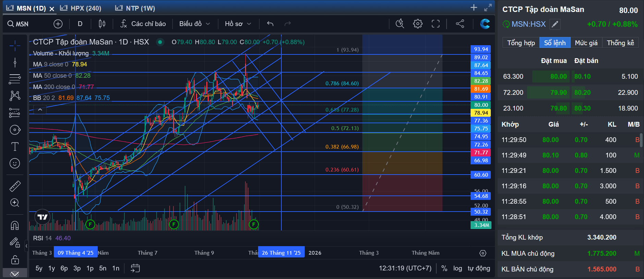Switch to the NTP (1W) chart tab
The height and width of the screenshot is (279, 644).
point(135,8)
